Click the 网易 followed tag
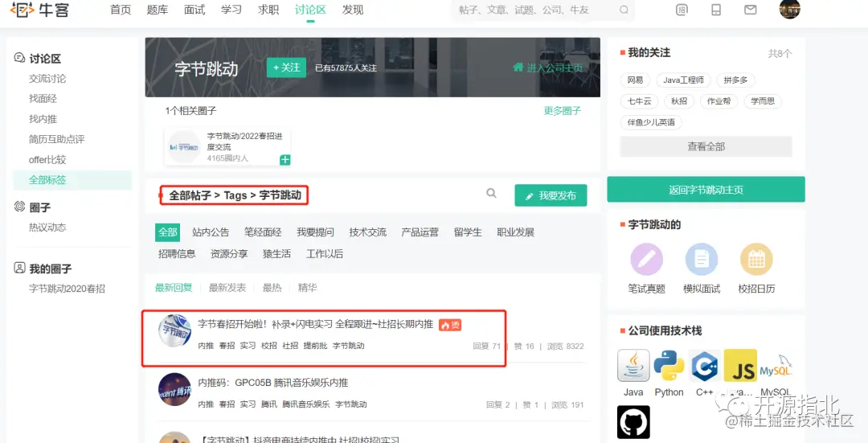 635,80
